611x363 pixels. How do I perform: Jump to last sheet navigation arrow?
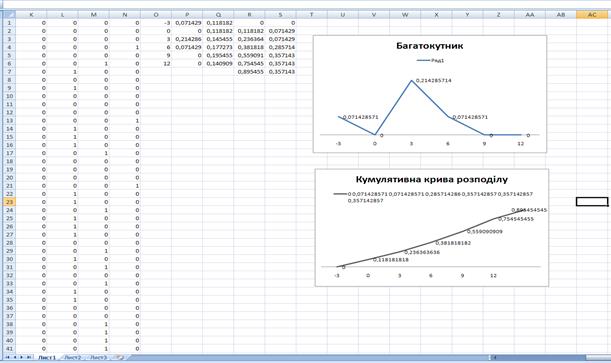click(29, 357)
